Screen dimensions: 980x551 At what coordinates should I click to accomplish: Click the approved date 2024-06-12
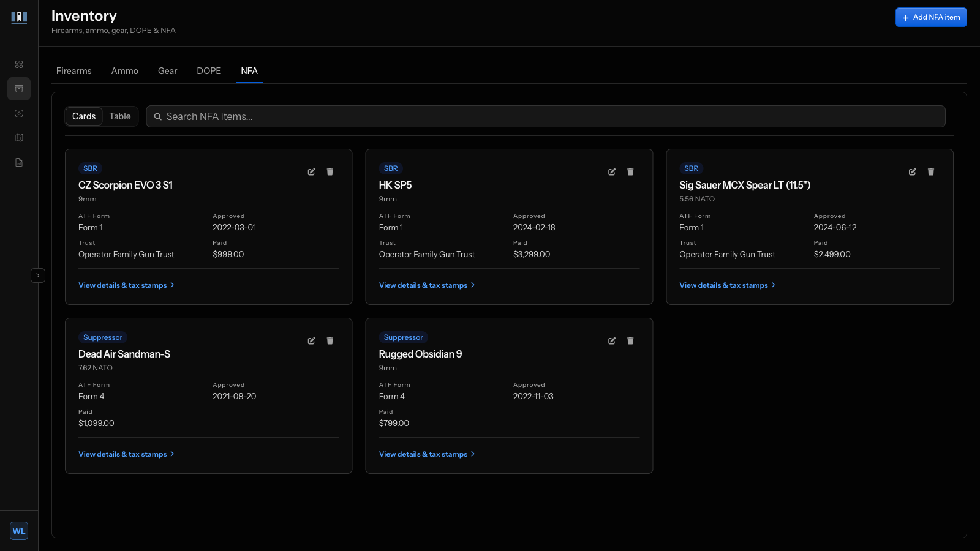(x=835, y=227)
